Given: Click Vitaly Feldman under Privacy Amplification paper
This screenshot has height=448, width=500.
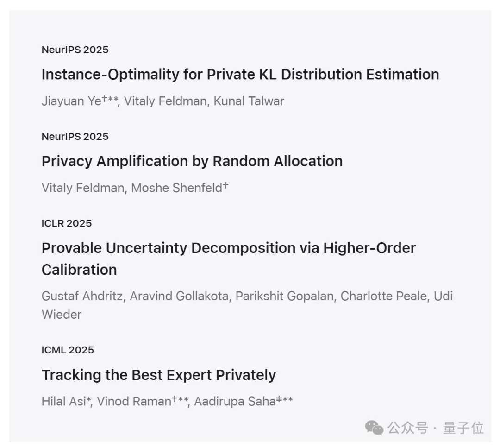Looking at the screenshot, I should coord(82,188).
